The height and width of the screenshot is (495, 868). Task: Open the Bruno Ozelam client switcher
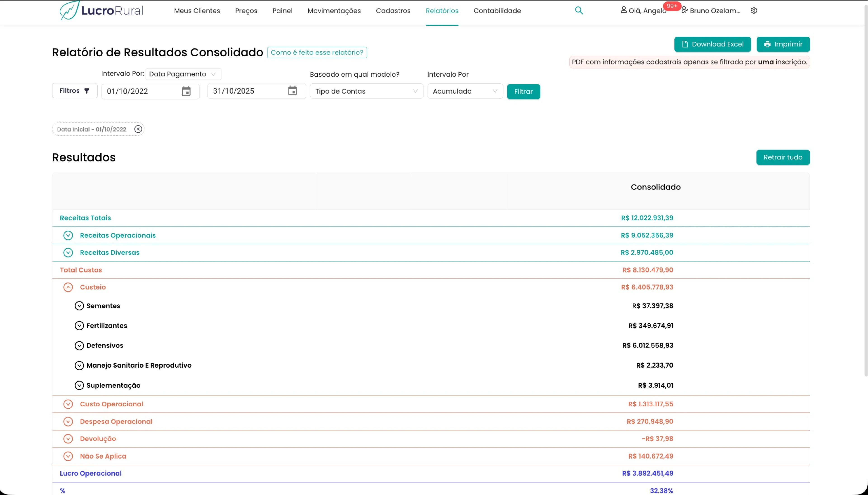[711, 11]
